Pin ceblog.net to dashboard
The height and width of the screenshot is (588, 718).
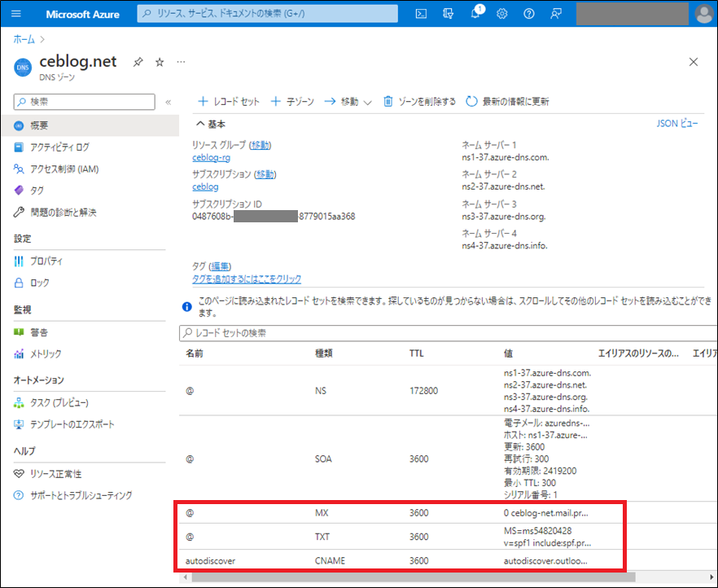coord(138,62)
